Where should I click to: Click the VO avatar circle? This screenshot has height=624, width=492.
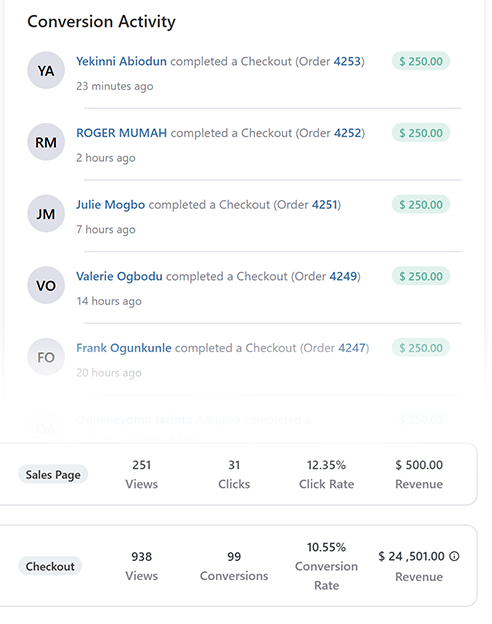click(x=46, y=285)
